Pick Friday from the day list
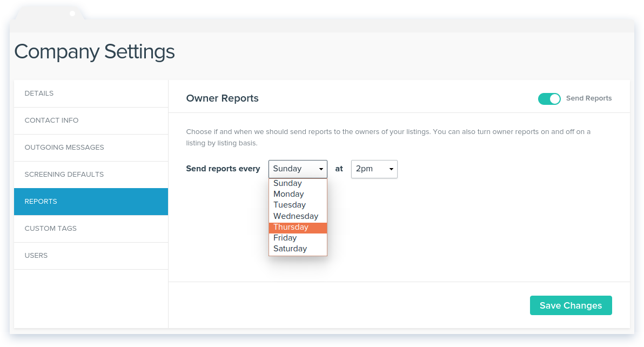 [298, 238]
